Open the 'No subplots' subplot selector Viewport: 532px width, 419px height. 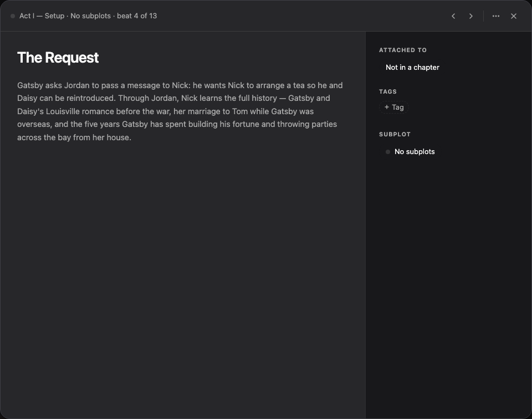coord(410,152)
